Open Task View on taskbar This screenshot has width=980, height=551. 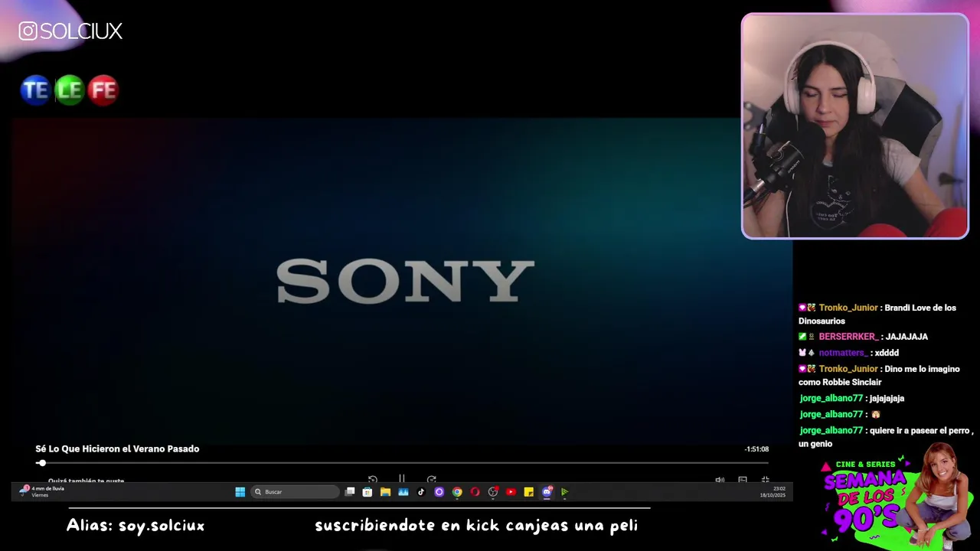(x=350, y=492)
